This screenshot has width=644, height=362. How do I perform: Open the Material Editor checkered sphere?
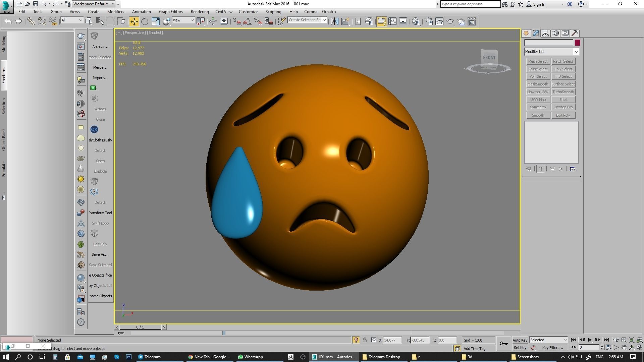pos(416,21)
